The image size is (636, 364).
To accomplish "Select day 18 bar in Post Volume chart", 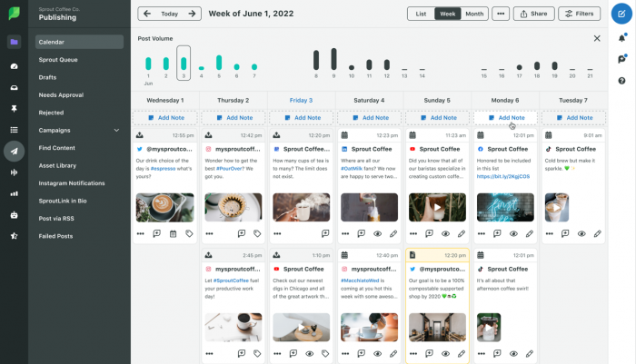I will (x=537, y=65).
